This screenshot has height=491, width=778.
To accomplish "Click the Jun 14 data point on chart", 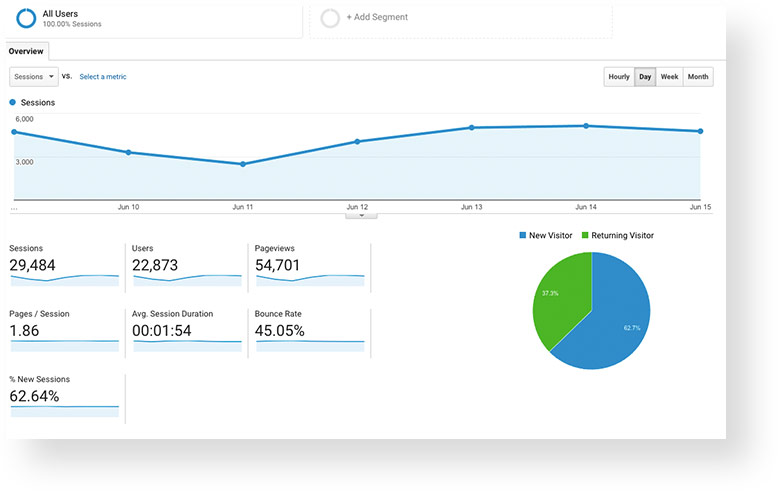I will [x=586, y=126].
